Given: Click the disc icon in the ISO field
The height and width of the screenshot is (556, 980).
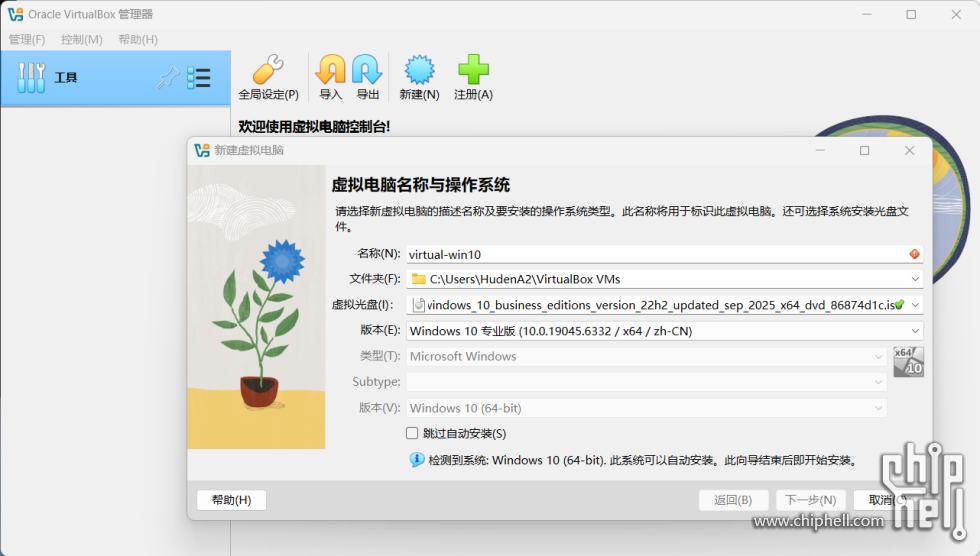Looking at the screenshot, I should click(419, 305).
